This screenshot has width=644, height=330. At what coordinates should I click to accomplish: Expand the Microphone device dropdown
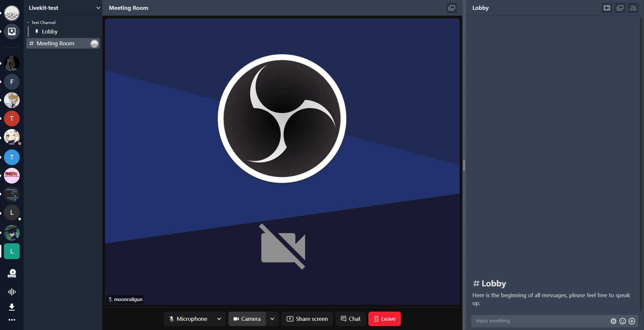coord(219,319)
